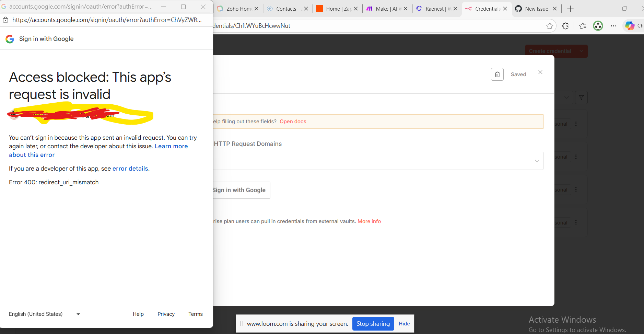Close the Home | Zap tab
The image size is (644, 334).
coord(356,9)
